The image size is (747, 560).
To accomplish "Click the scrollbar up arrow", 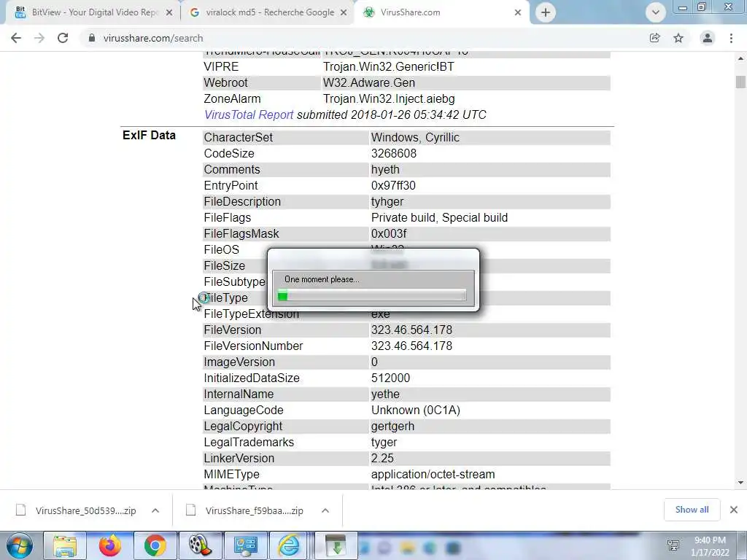I will click(740, 58).
